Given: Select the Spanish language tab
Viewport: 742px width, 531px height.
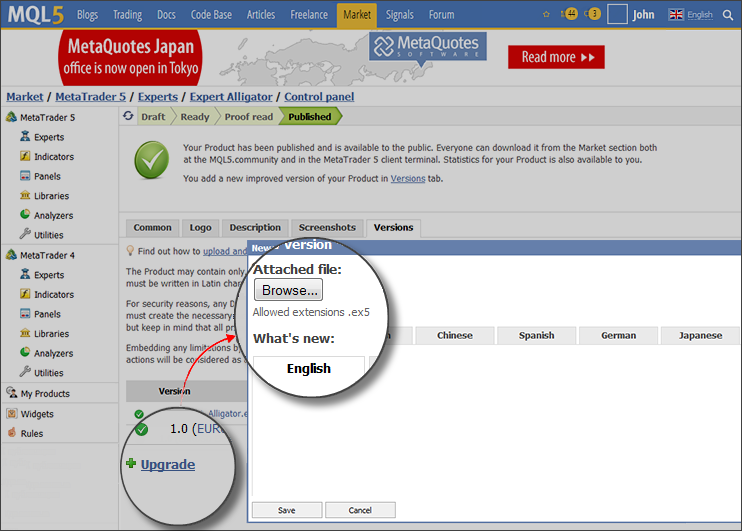Looking at the screenshot, I should [536, 336].
